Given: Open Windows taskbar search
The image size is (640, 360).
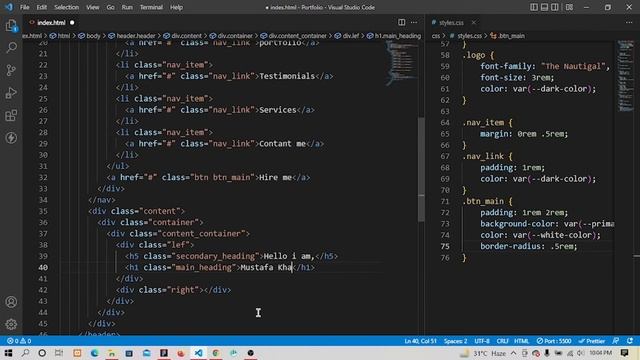Looking at the screenshot, I should [25, 353].
